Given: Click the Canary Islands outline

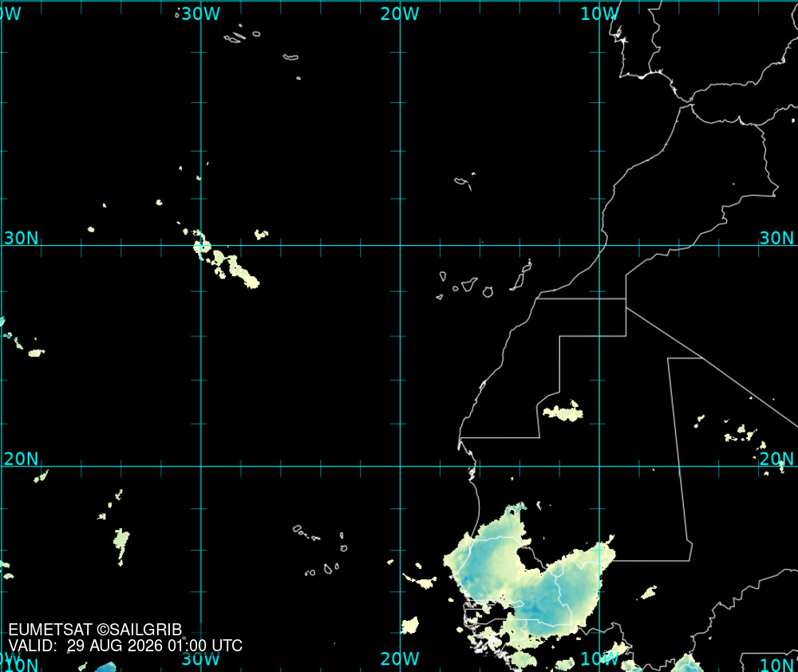Looking at the screenshot, I should (x=484, y=280).
